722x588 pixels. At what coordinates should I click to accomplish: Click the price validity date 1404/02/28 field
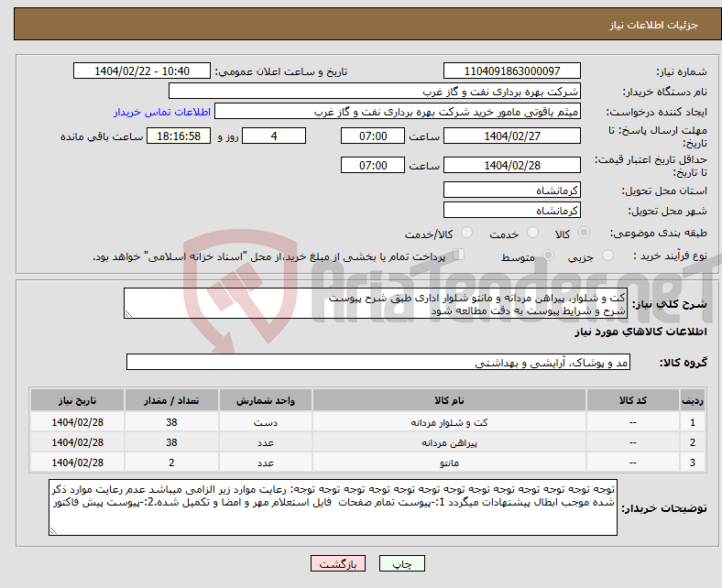pyautogui.click(x=511, y=165)
